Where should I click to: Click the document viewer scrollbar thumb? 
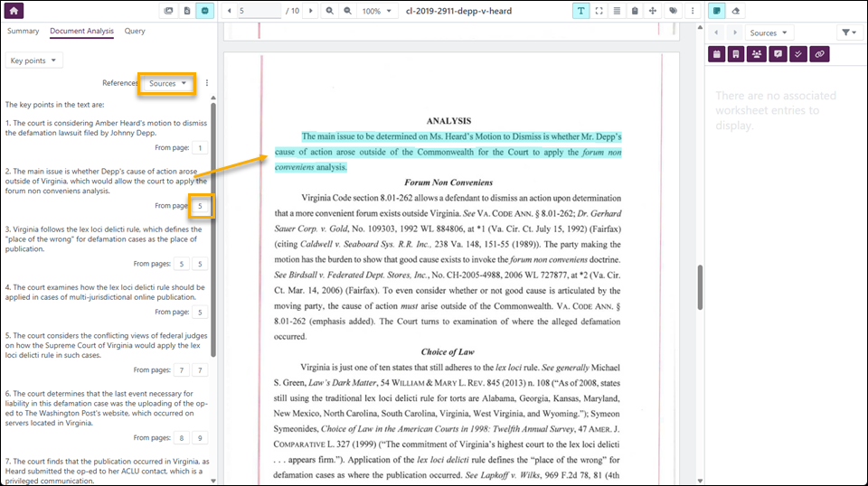pos(700,287)
